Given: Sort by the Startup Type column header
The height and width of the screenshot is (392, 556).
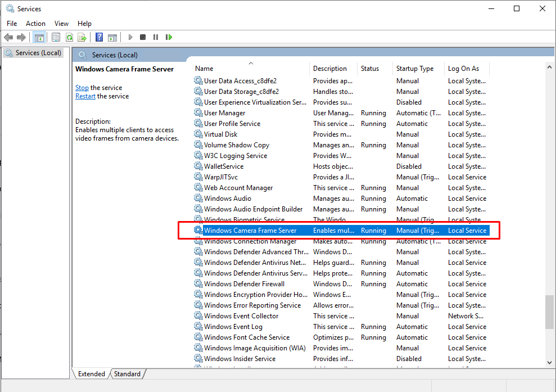Looking at the screenshot, I should tap(418, 69).
